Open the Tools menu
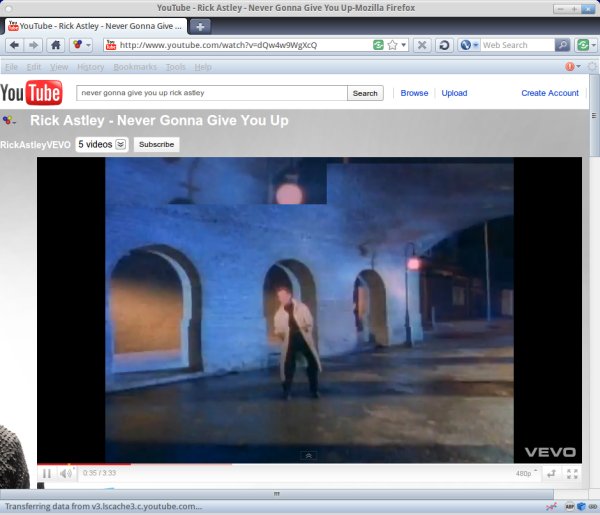 coord(175,67)
